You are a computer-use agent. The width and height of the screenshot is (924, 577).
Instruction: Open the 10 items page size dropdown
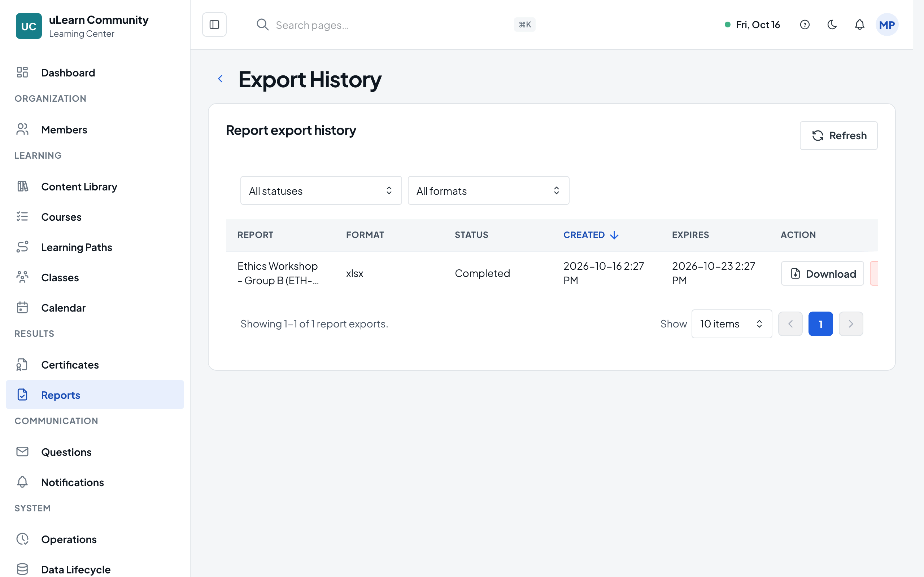[732, 323]
